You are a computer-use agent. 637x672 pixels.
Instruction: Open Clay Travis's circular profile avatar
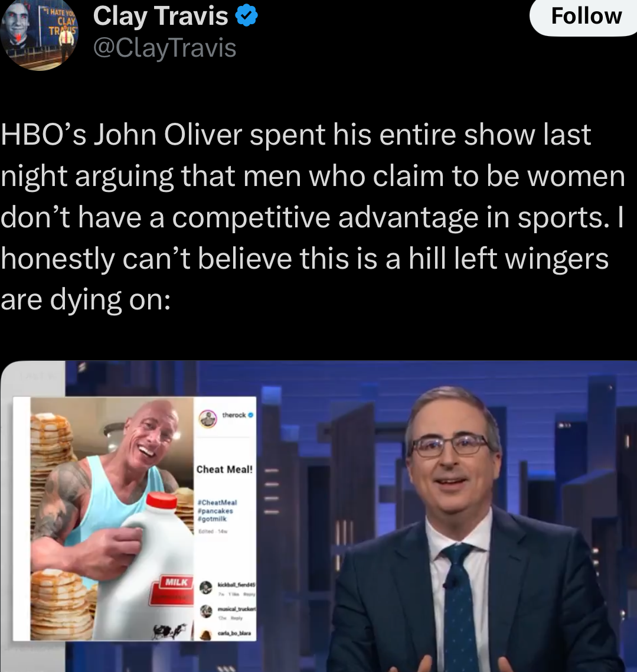coord(38,35)
